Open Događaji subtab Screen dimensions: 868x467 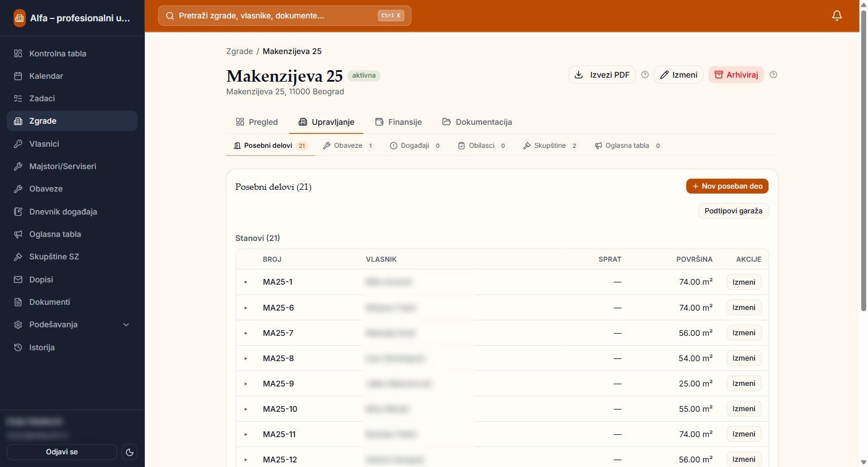click(x=416, y=146)
